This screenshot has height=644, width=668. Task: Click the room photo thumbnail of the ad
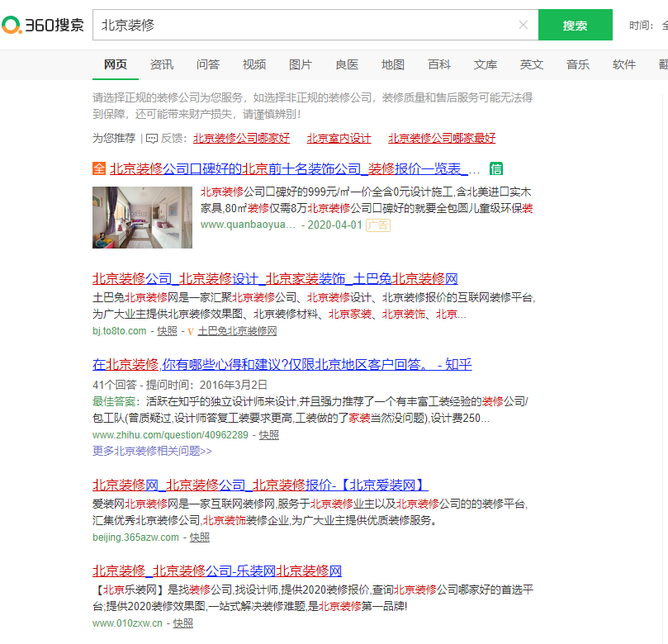click(142, 217)
